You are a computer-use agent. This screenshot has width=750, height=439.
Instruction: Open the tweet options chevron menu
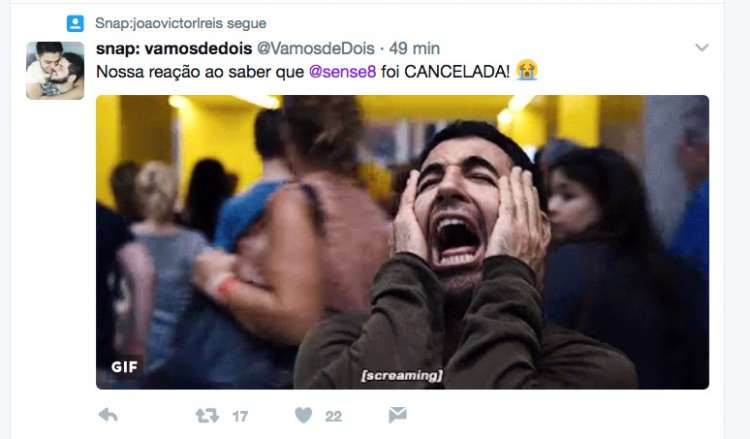[702, 47]
